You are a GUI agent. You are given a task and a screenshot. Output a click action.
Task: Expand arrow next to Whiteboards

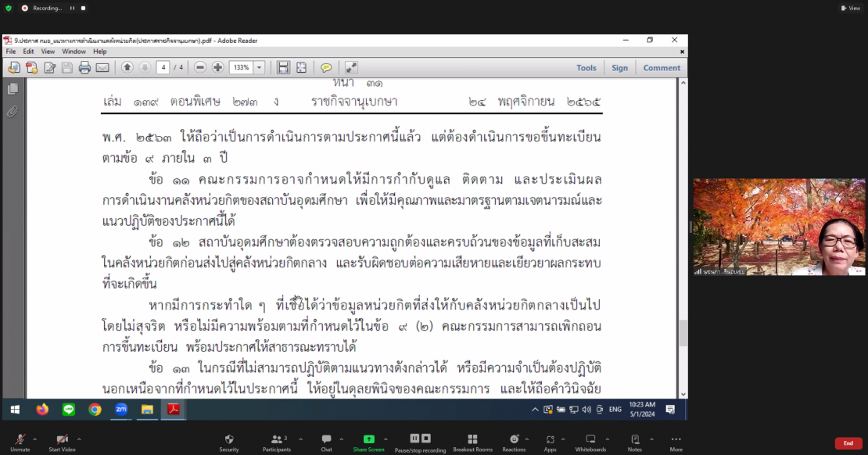coord(608,439)
